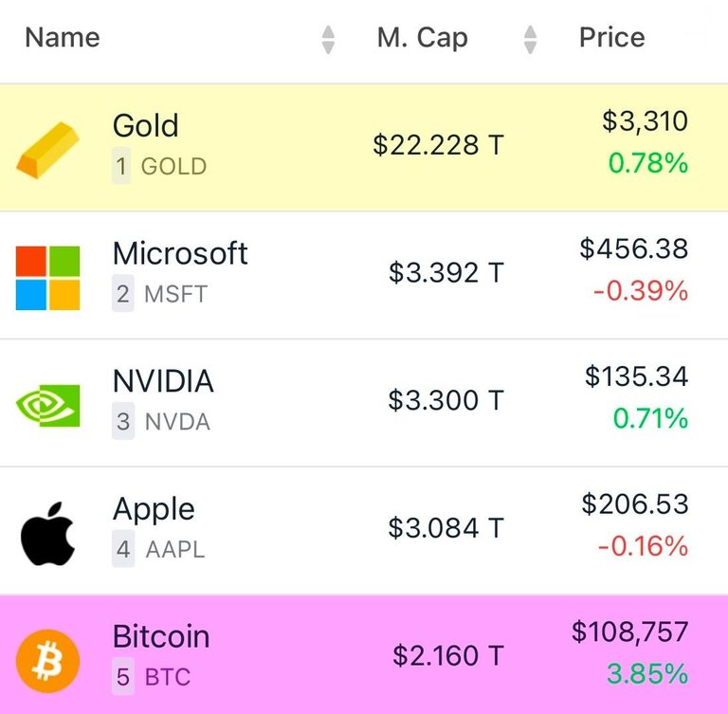The height and width of the screenshot is (714, 728).
Task: Click the M. Cap column header
Action: click(x=423, y=38)
